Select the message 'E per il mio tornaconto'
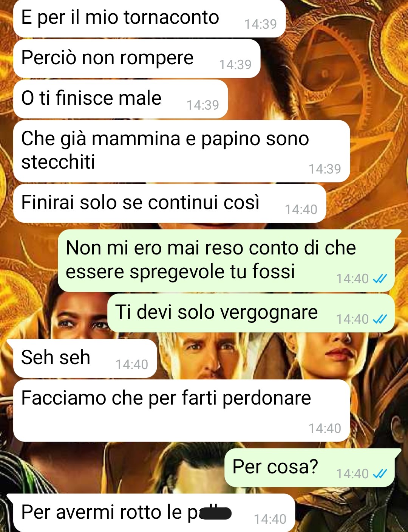408x532 pixels. click(149, 19)
